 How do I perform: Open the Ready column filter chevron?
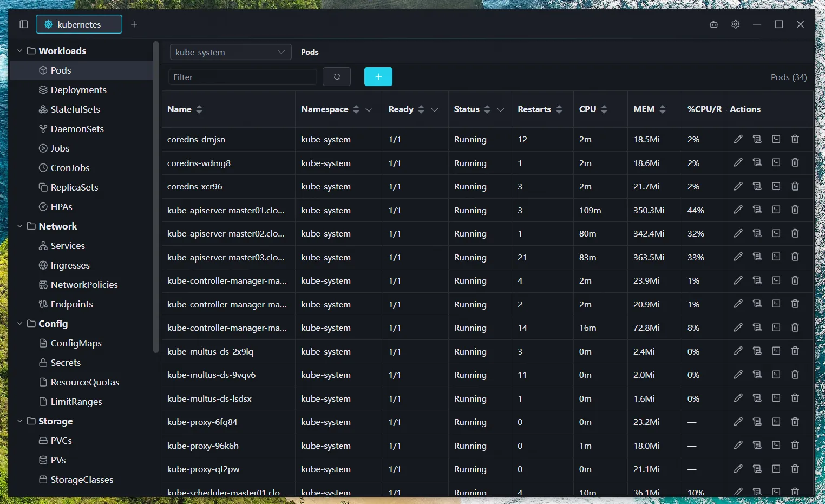(434, 109)
